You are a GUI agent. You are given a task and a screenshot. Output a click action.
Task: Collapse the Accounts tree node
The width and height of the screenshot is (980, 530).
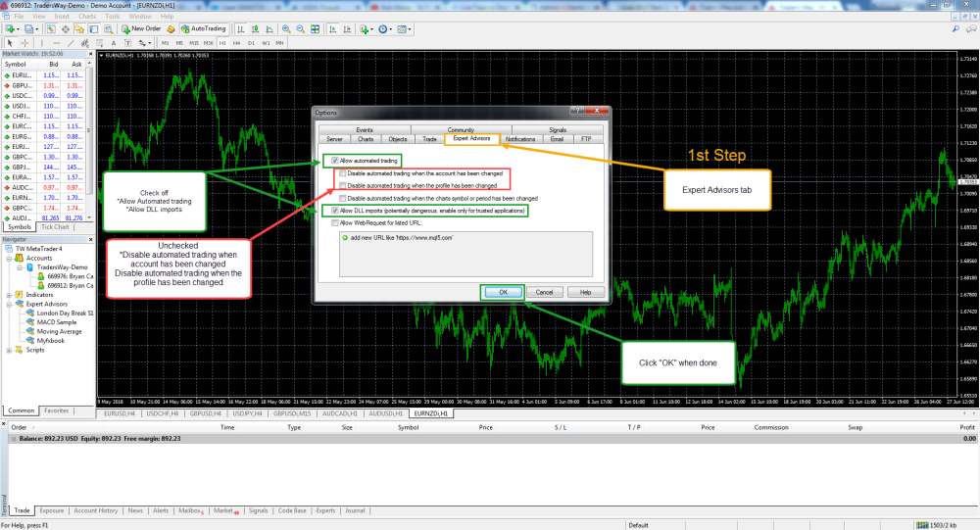pos(10,258)
